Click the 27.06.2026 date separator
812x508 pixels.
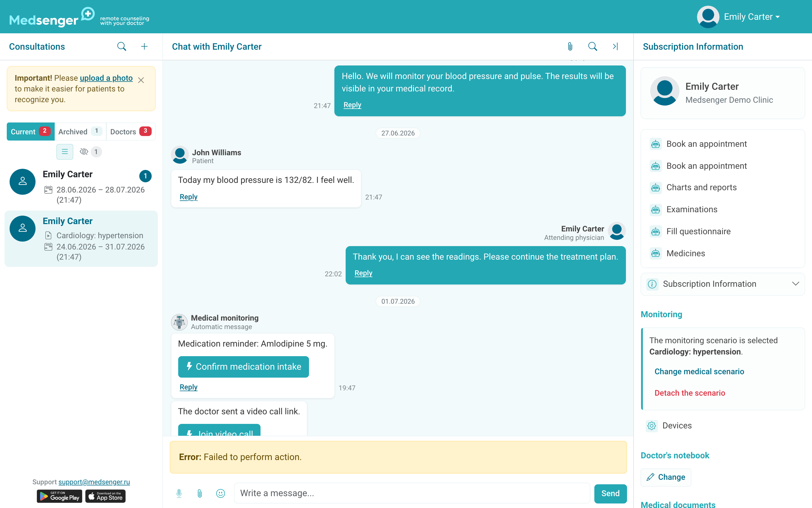tap(398, 133)
